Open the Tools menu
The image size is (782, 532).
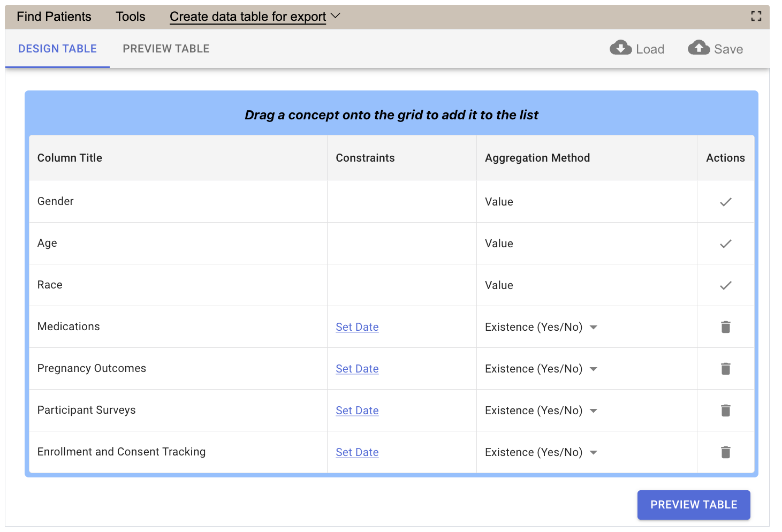pos(130,17)
